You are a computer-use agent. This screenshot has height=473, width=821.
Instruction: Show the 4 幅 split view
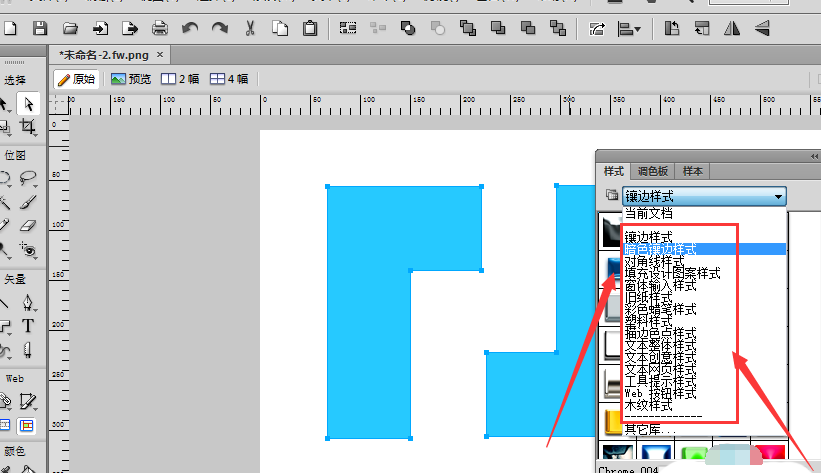[229, 79]
